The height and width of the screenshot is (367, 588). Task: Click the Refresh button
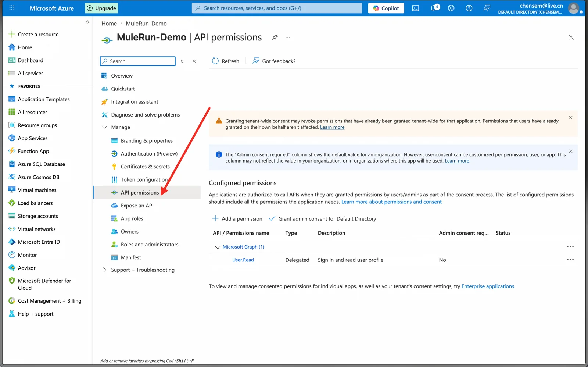click(x=225, y=61)
